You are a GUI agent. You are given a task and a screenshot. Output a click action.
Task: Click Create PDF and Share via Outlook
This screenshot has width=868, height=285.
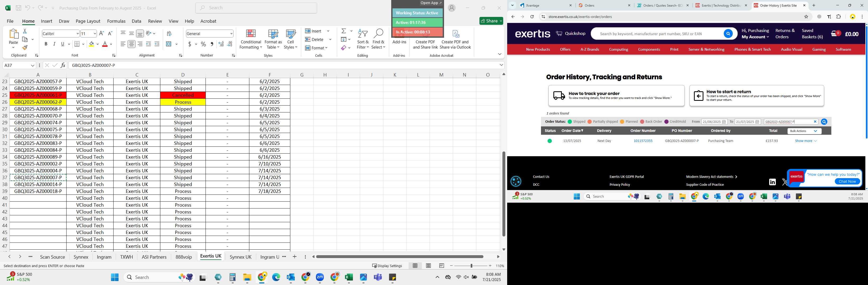pyautogui.click(x=456, y=39)
